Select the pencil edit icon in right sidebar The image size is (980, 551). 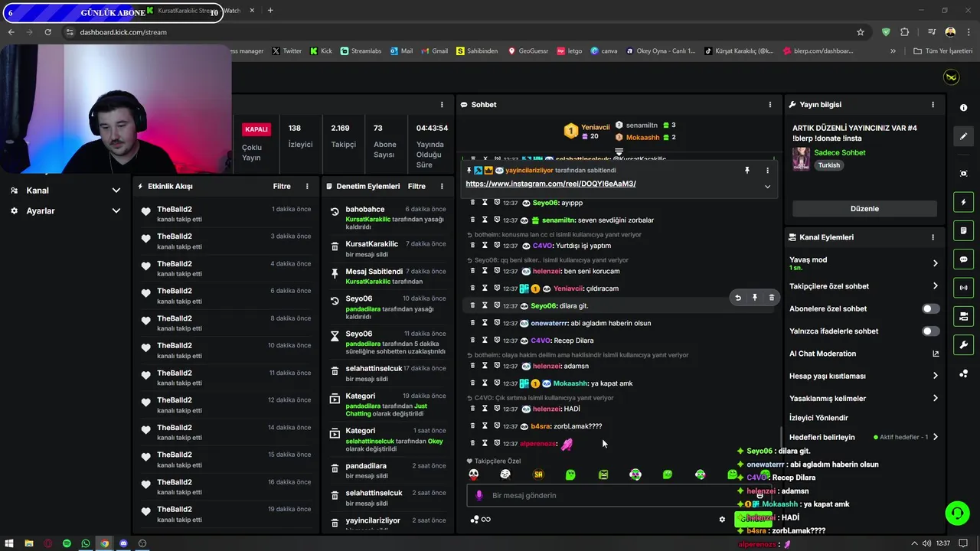(963, 136)
